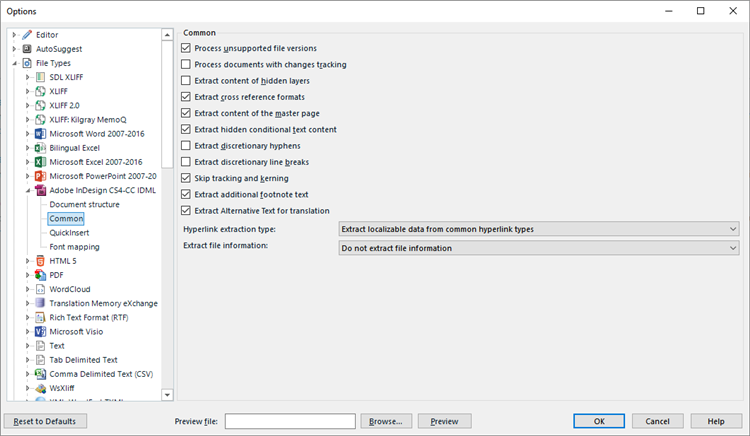
Task: Click the Editor pencil icon
Action: point(27,35)
